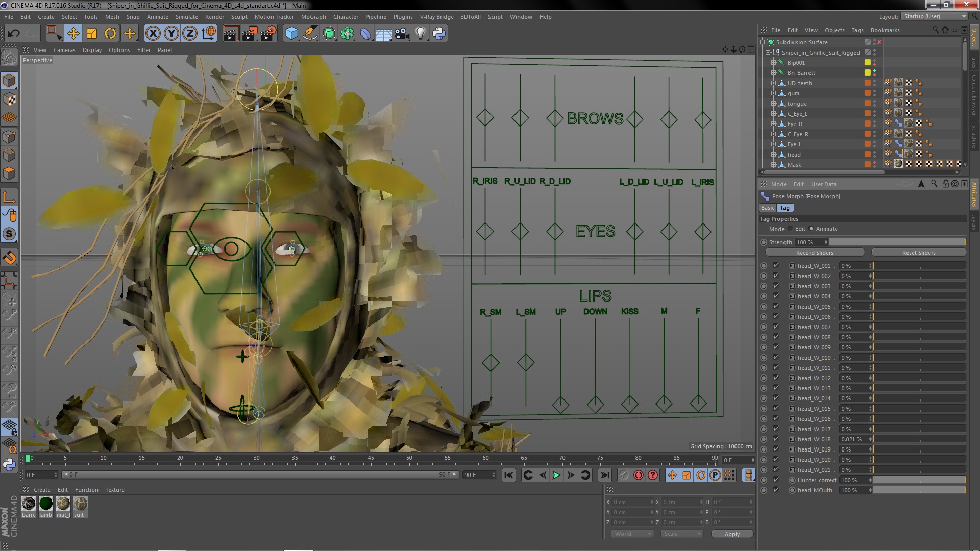Image resolution: width=980 pixels, height=551 pixels.
Task: Click the spline pen tool icon
Action: coord(310,34)
